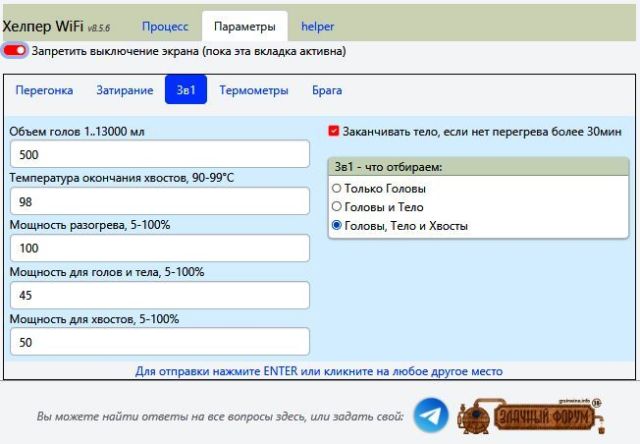Edit Мощность для голов и тела field
Screen dimensions: 640x444
click(x=160, y=295)
